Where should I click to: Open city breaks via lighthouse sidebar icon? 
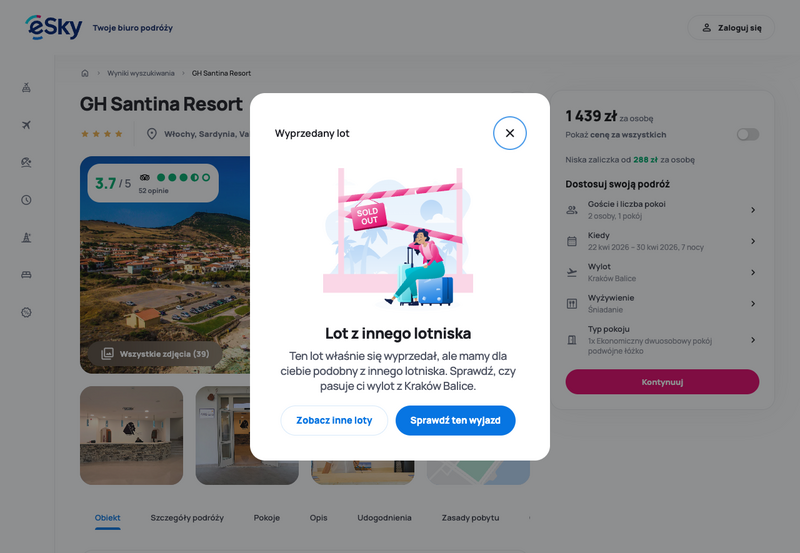coord(27,237)
